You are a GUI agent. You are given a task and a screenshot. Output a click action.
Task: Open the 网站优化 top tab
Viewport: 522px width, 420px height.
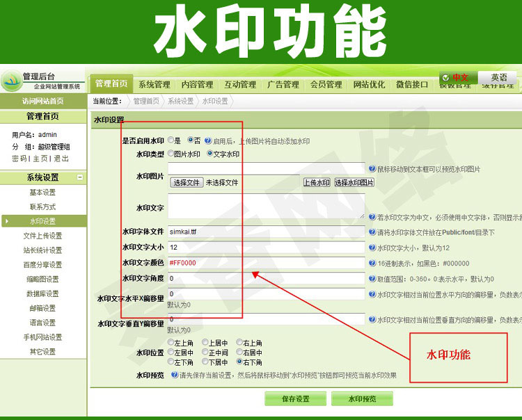point(369,84)
